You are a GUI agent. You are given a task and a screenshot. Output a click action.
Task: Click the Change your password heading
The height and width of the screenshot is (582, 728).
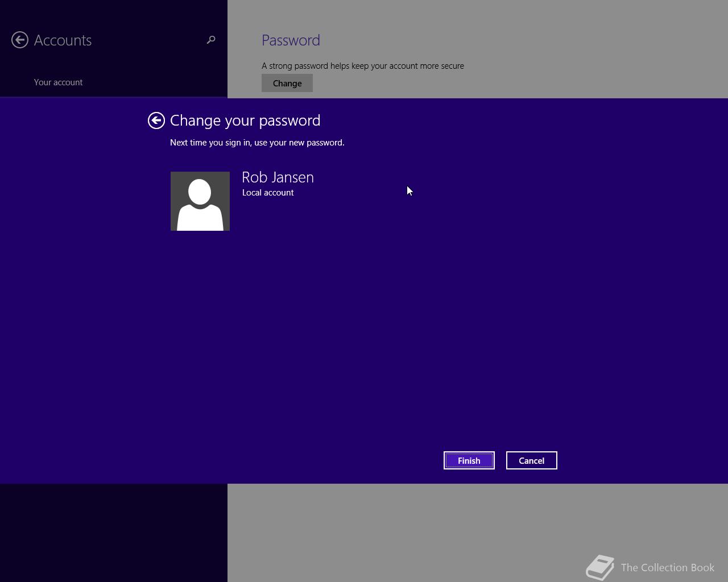click(x=245, y=120)
